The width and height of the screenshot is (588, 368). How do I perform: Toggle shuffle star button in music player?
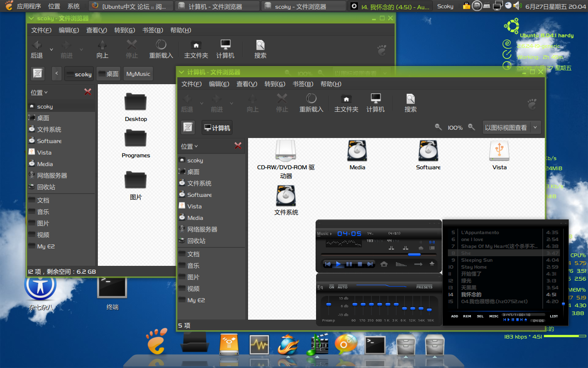point(432,264)
